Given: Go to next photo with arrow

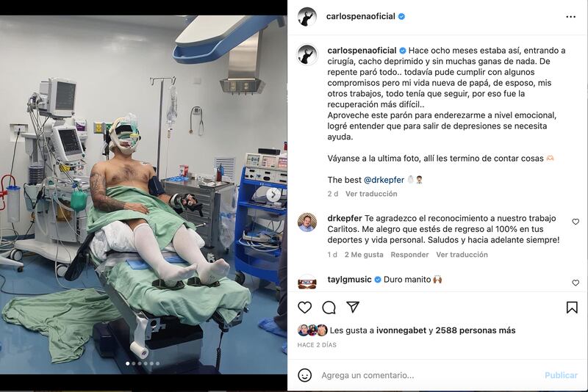Looking at the screenshot, I should pos(273,195).
